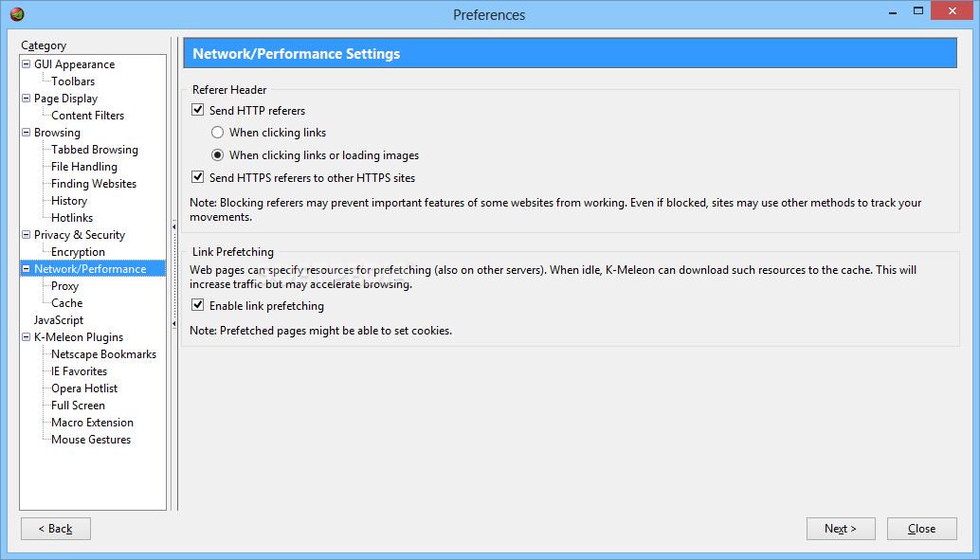This screenshot has height=560, width=980.
Task: Click the Back button
Action: pyautogui.click(x=56, y=529)
